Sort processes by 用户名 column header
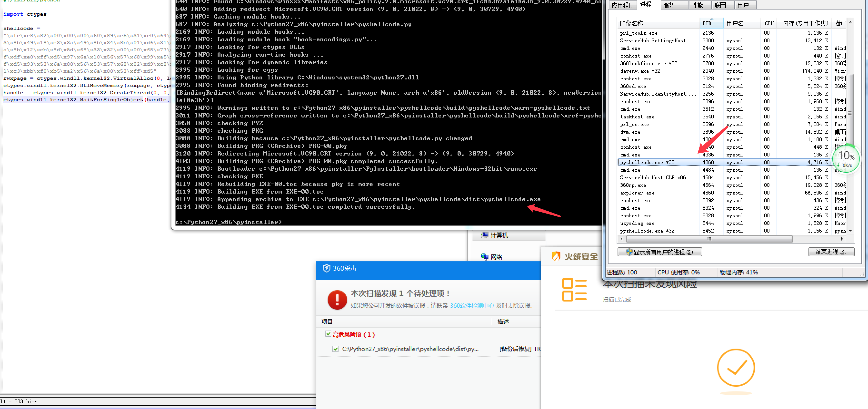The width and height of the screenshot is (868, 409). pyautogui.click(x=742, y=23)
